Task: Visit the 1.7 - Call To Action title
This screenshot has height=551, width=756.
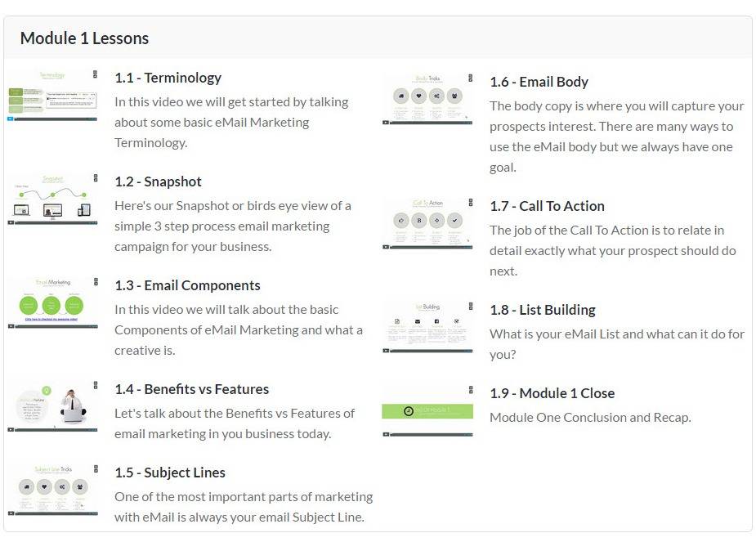Action: coord(547,206)
